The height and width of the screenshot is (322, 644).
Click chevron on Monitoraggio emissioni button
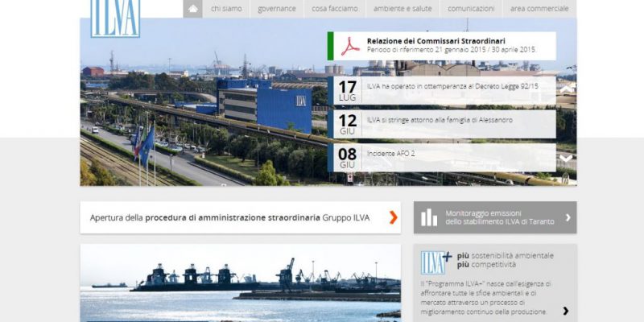click(x=568, y=217)
